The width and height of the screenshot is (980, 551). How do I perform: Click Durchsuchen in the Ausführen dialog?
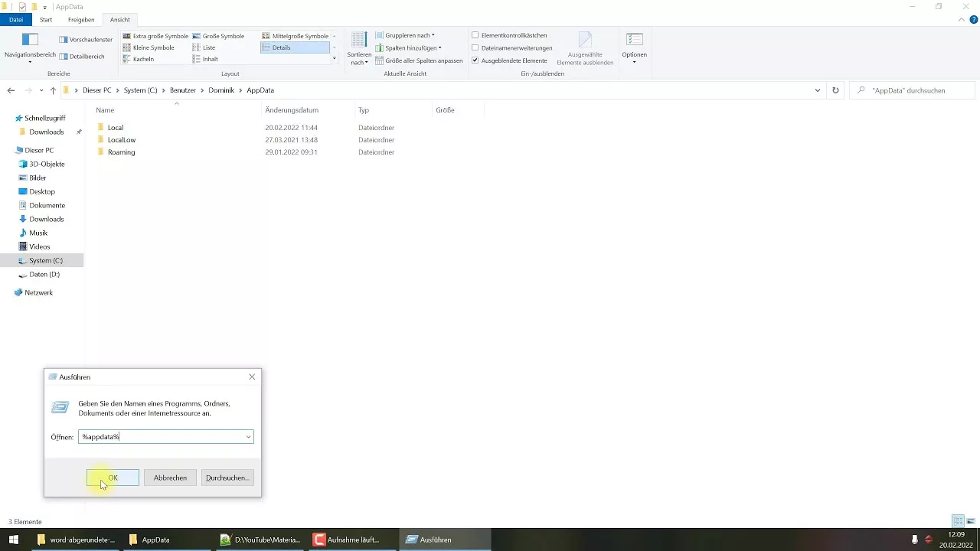tap(227, 478)
